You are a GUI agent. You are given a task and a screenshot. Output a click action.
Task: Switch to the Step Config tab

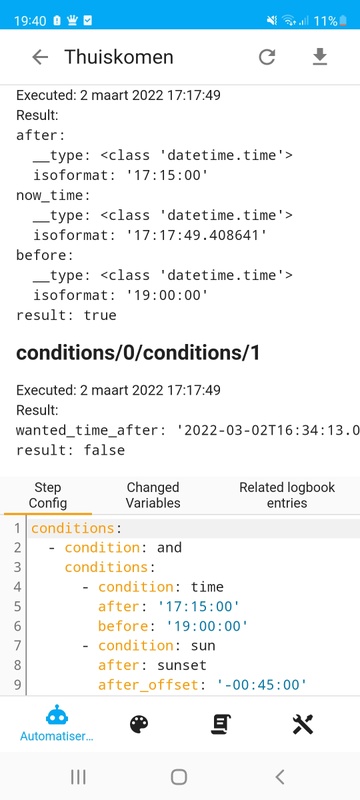click(x=48, y=495)
